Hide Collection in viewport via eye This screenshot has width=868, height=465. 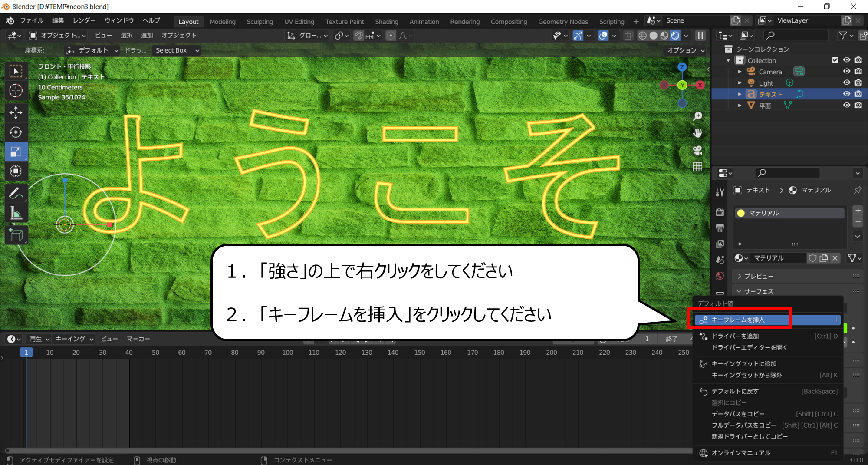pos(847,60)
